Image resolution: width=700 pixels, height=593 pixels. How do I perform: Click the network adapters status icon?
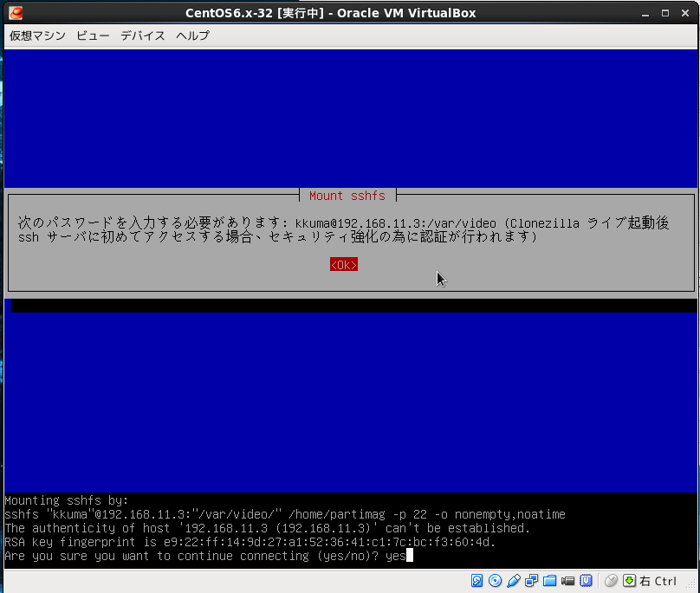[x=531, y=580]
